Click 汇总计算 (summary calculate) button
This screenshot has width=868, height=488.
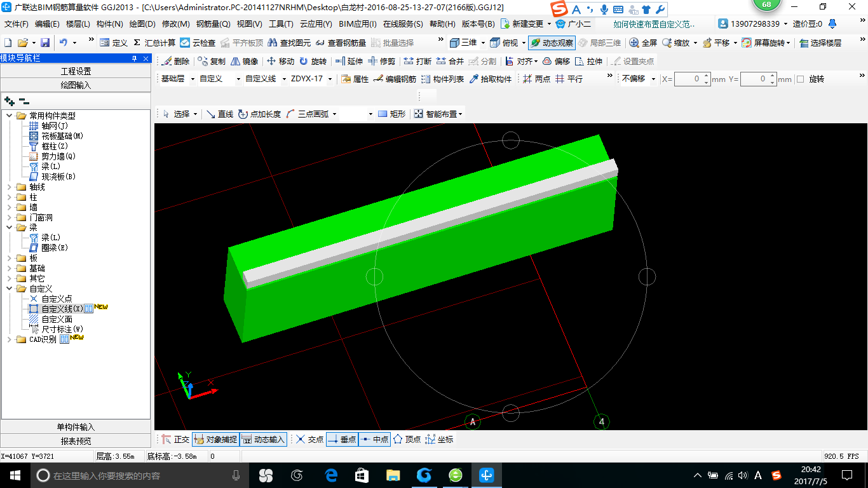pyautogui.click(x=154, y=43)
